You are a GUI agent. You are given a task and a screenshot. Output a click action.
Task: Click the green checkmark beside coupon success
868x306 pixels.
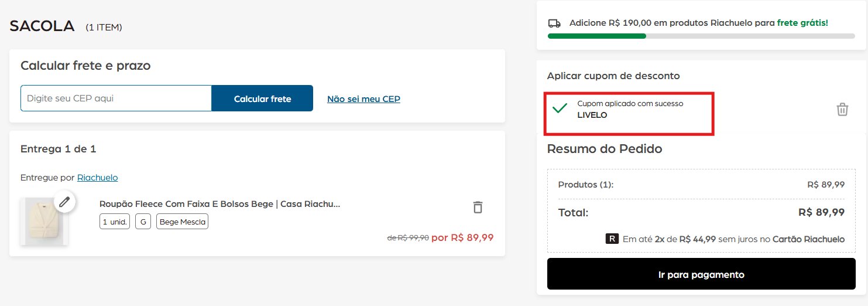(560, 108)
